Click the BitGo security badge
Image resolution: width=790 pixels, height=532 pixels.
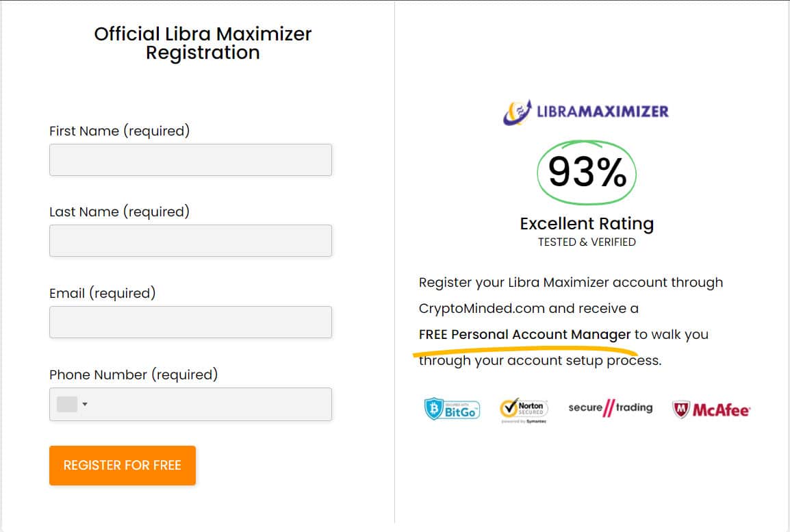coord(451,409)
